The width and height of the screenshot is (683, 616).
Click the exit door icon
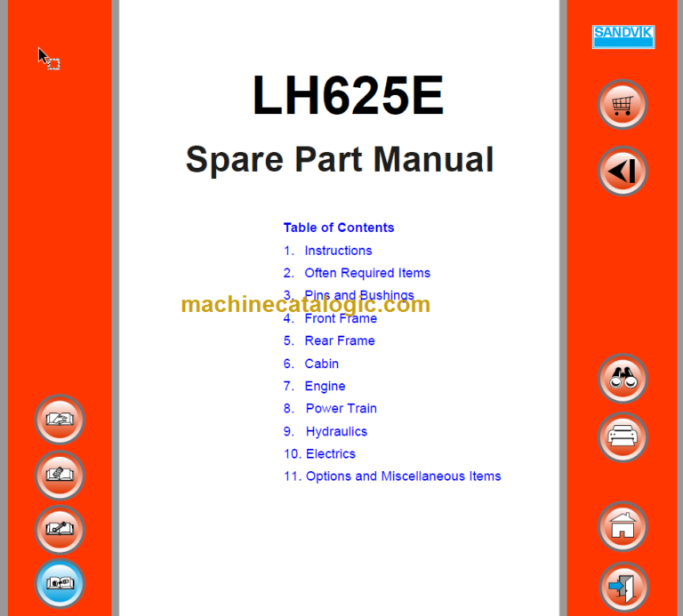point(623,587)
